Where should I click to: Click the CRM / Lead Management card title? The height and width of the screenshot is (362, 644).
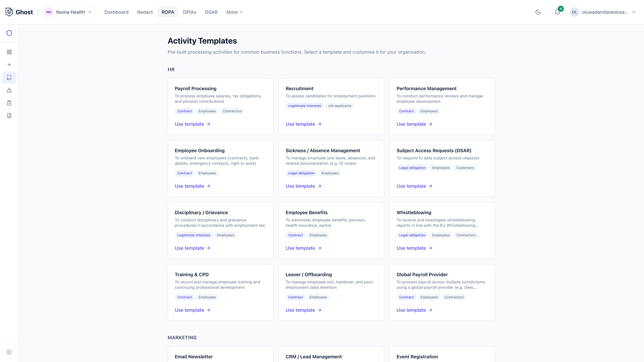tap(314, 357)
